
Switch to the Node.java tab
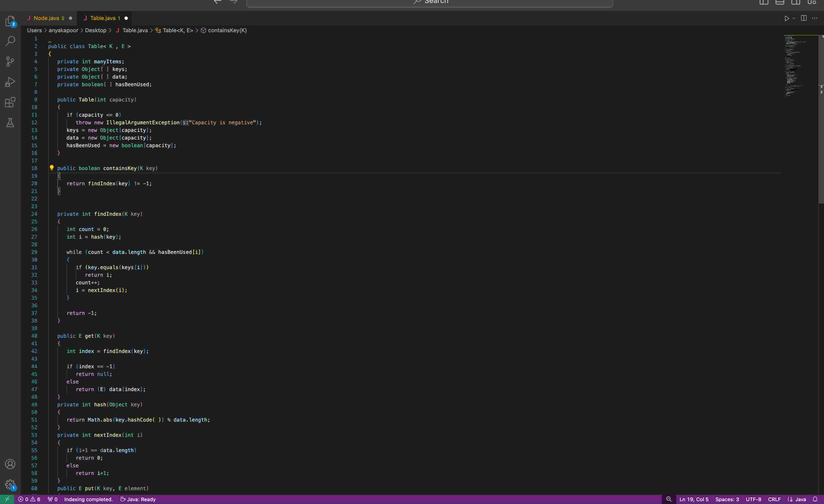(46, 18)
